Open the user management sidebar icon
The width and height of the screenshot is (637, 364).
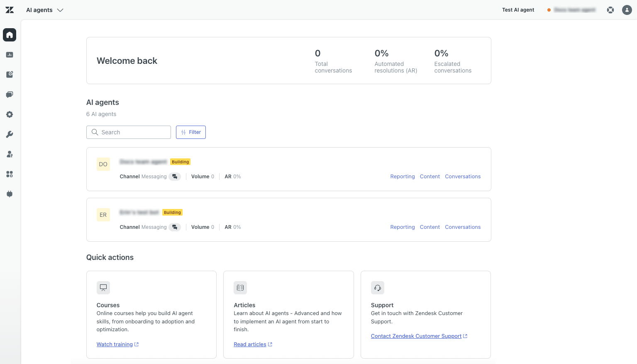tap(10, 154)
